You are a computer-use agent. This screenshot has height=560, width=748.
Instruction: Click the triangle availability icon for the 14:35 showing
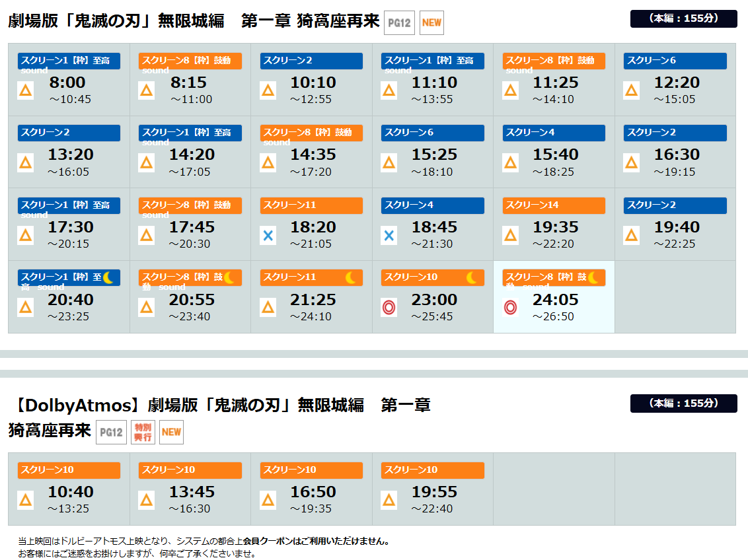(x=268, y=163)
